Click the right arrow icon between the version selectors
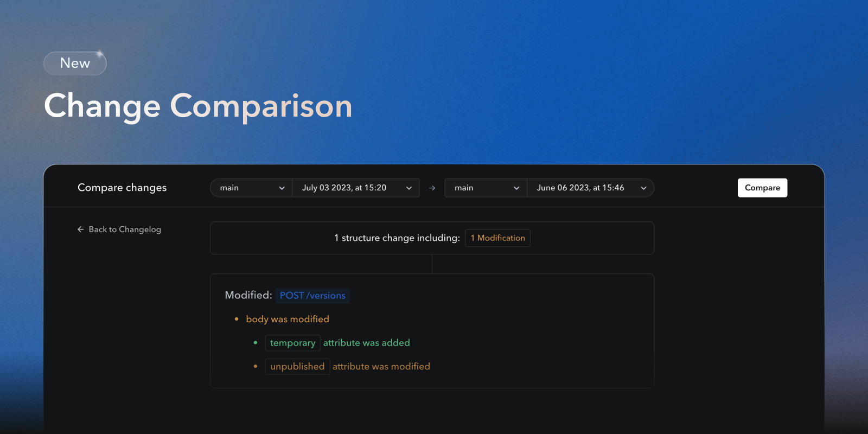Image resolution: width=868 pixels, height=434 pixels. tap(432, 188)
